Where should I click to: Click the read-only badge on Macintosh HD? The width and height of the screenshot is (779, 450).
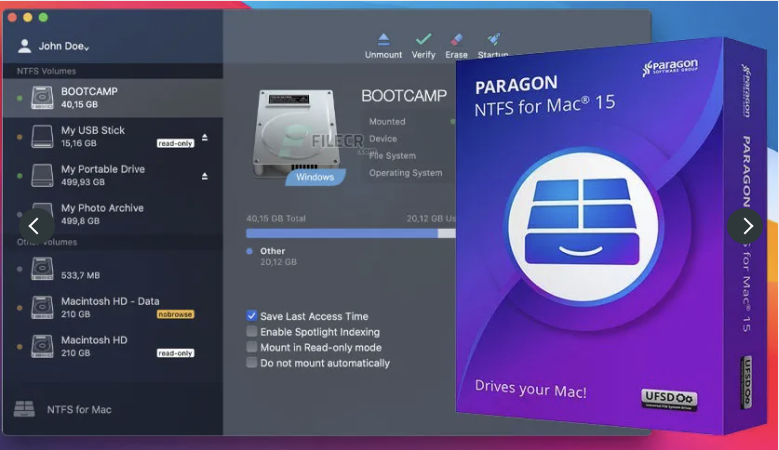click(175, 353)
